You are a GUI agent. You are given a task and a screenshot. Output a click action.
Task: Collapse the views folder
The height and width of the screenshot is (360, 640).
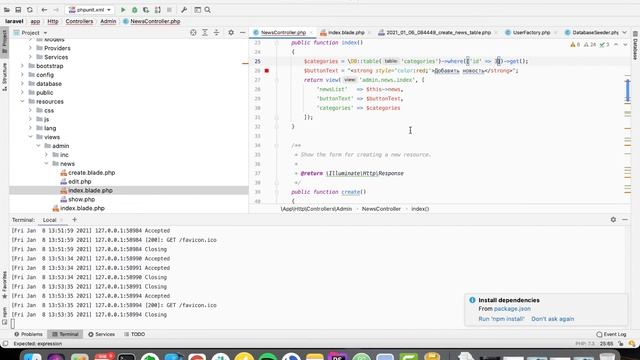(30, 137)
